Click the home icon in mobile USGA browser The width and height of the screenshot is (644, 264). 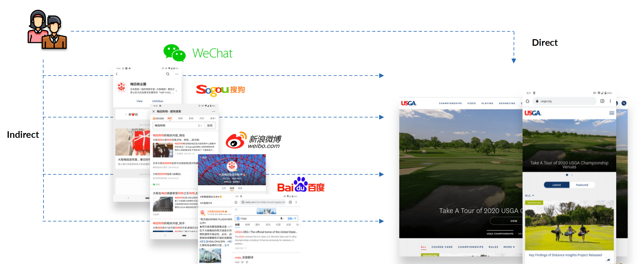coord(528,101)
